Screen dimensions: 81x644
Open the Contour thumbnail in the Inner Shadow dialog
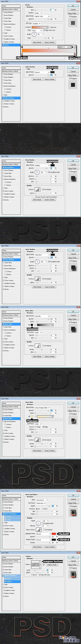37,279
